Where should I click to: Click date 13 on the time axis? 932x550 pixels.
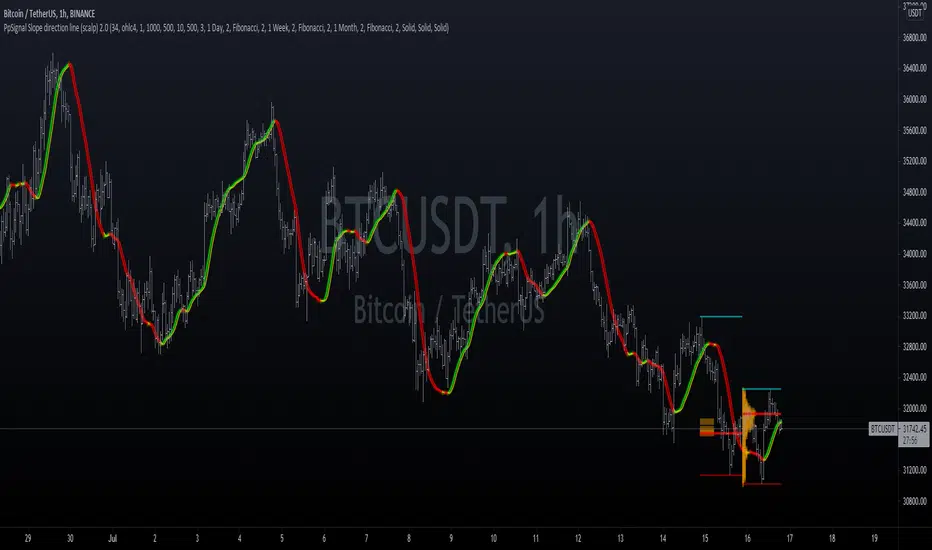click(620, 539)
